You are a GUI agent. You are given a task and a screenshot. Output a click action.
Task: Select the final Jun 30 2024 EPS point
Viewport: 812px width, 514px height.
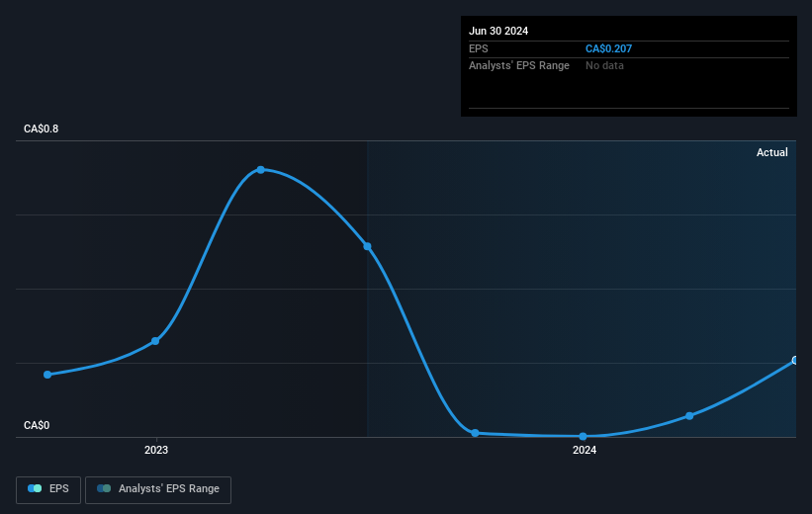[x=795, y=360]
